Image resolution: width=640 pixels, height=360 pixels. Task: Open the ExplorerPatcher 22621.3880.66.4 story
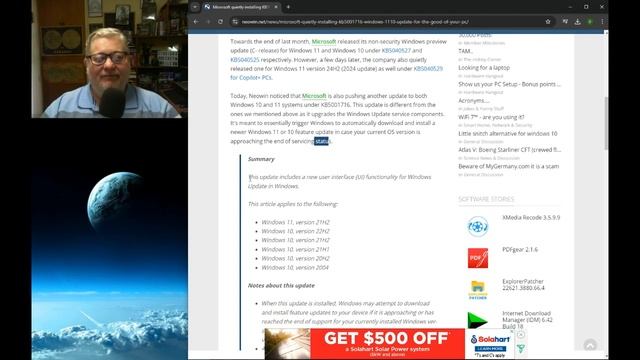point(523,284)
